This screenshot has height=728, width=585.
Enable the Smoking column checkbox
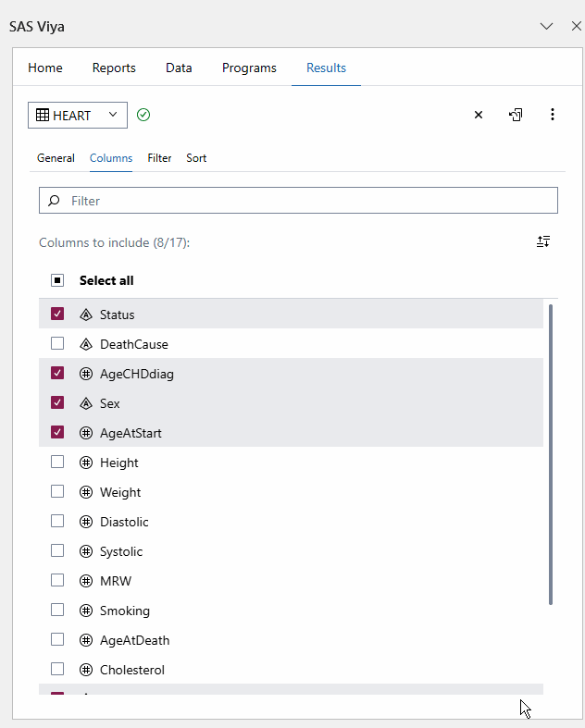57,610
